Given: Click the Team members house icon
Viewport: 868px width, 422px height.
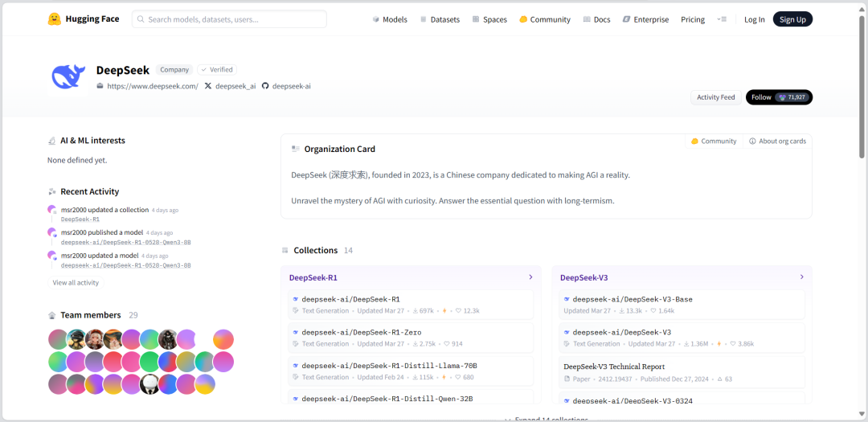Looking at the screenshot, I should click(52, 316).
